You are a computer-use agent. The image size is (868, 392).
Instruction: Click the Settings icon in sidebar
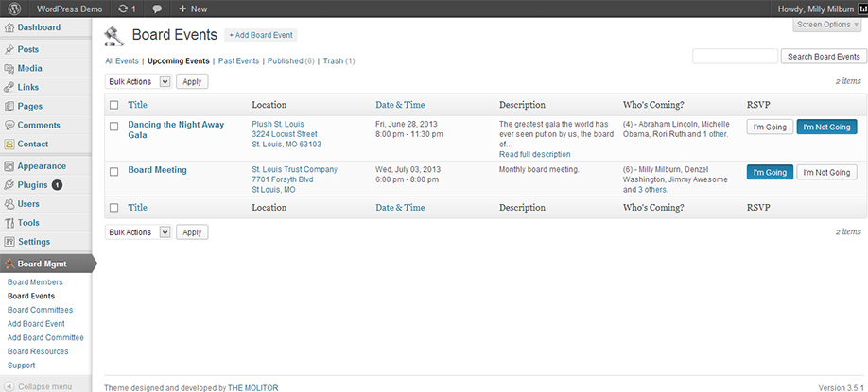click(9, 242)
